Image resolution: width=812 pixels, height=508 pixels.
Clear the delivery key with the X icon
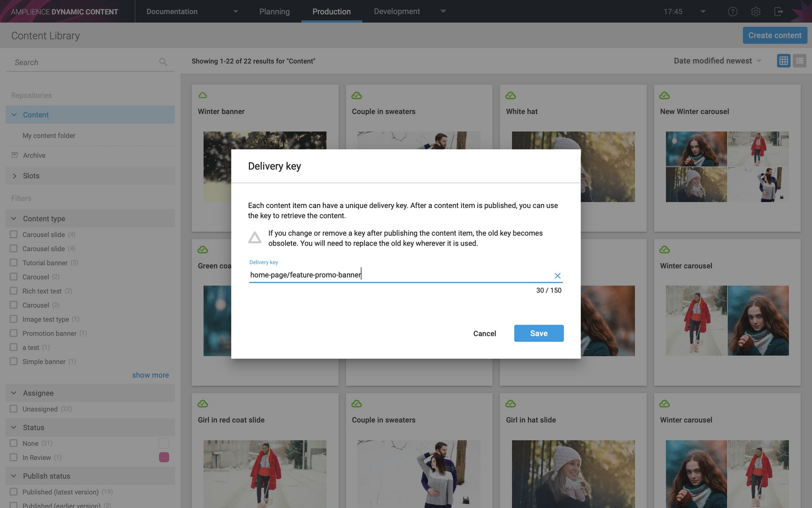pyautogui.click(x=558, y=275)
